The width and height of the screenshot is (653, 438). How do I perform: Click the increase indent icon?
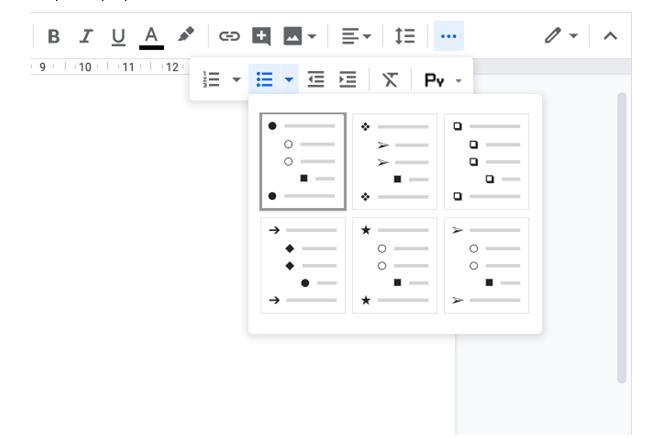[347, 79]
